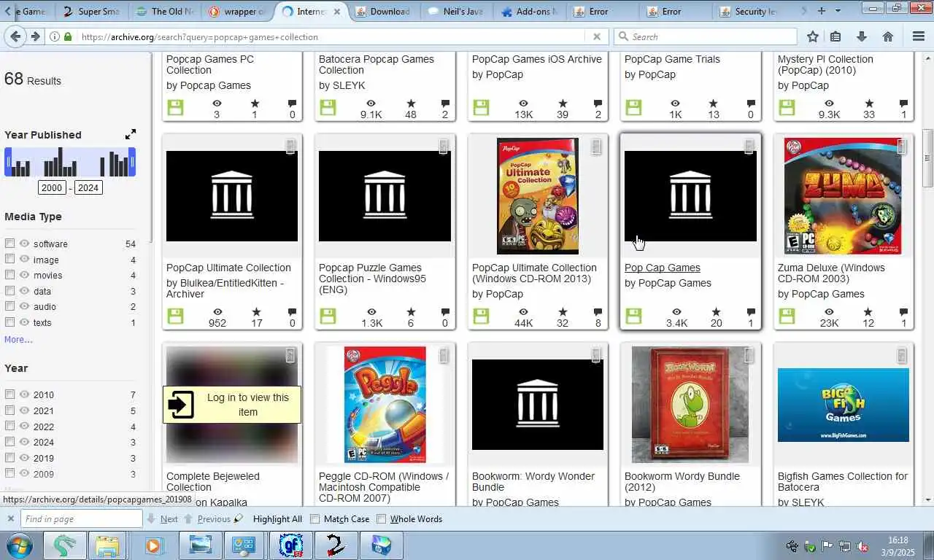Open the Pop Cap Games item link
This screenshot has height=560, width=934.
click(x=662, y=268)
